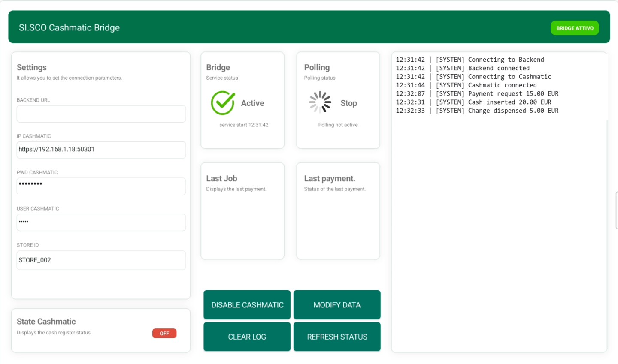The image size is (618, 364).
Task: Clear the log with CLEAR LOG
Action: (247, 337)
